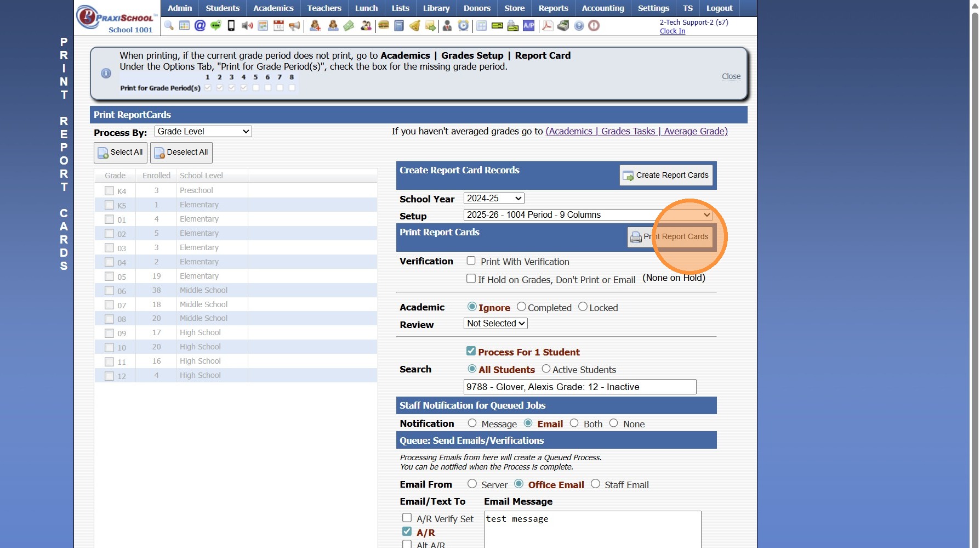Click into the Email Message text area

pyautogui.click(x=592, y=529)
